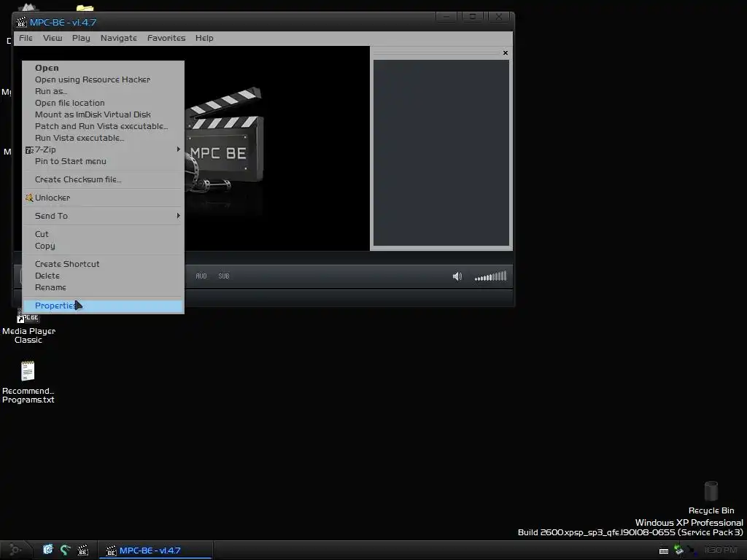Image resolution: width=747 pixels, height=560 pixels.
Task: Select yellow folder icon on the desktop
Action: (85, 7)
